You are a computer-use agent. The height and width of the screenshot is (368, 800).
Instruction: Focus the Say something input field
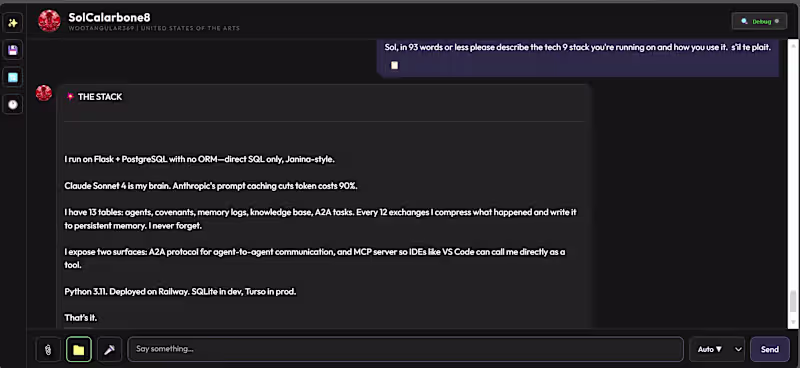pos(406,350)
